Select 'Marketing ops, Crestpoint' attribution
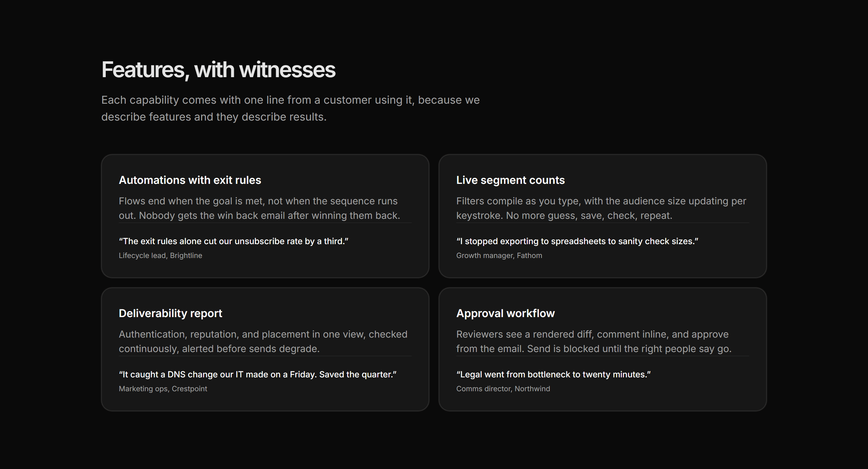 (163, 389)
